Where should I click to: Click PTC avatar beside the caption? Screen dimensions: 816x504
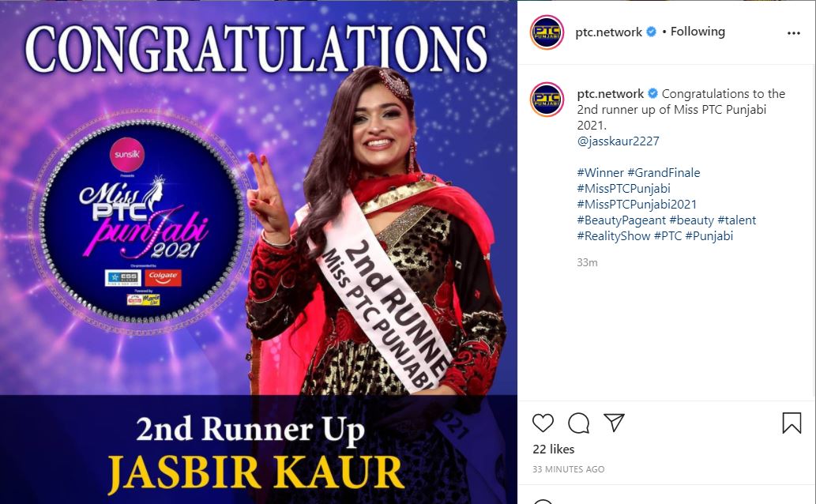coord(547,99)
